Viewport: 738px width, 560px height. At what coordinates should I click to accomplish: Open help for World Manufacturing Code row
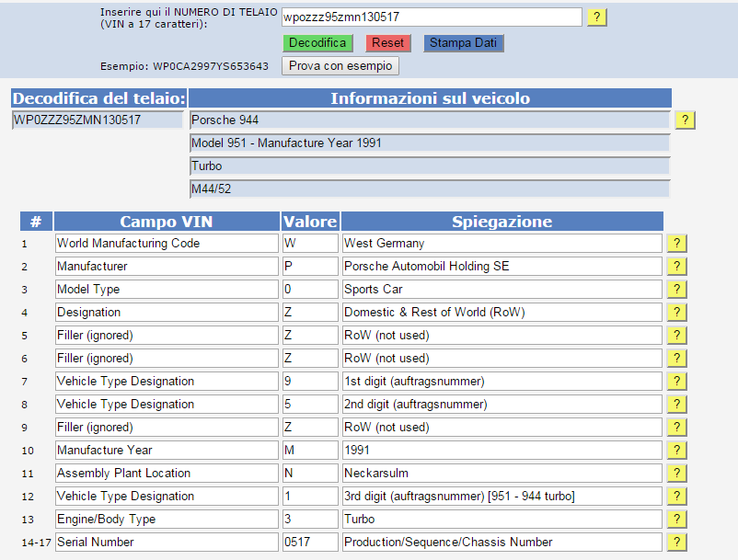[x=676, y=244]
